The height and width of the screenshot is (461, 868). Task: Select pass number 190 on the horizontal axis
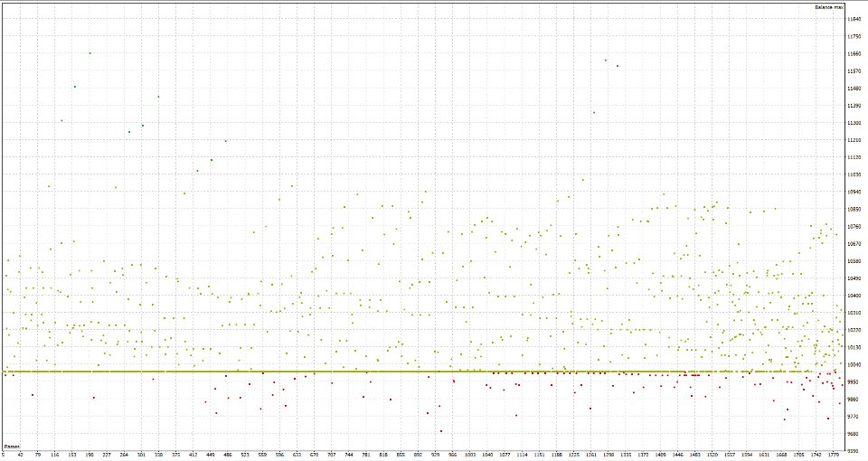90,455
